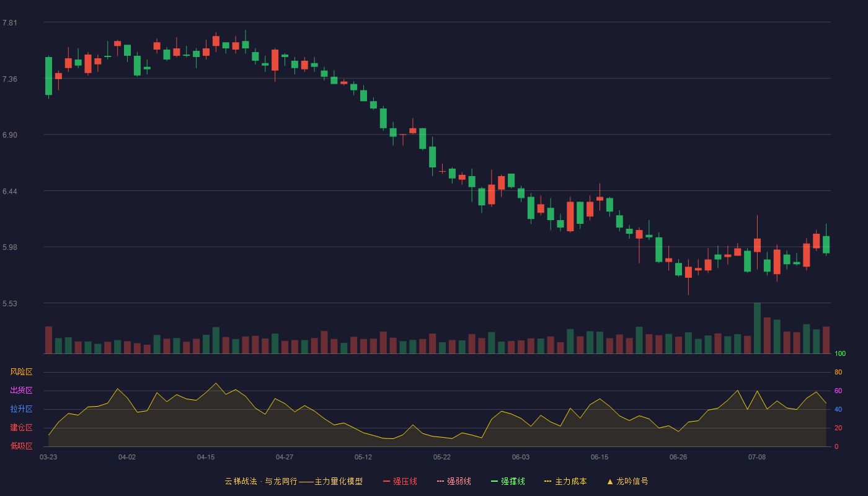The height and width of the screenshot is (496, 868).
Task: Select the first large green candlestick above 03-23
Action: 48,76
